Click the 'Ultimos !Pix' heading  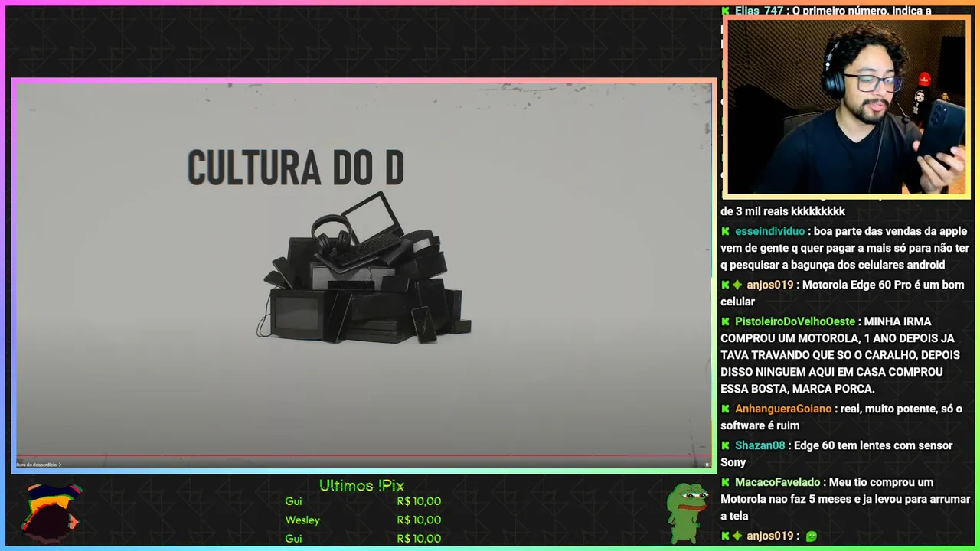pos(361,486)
